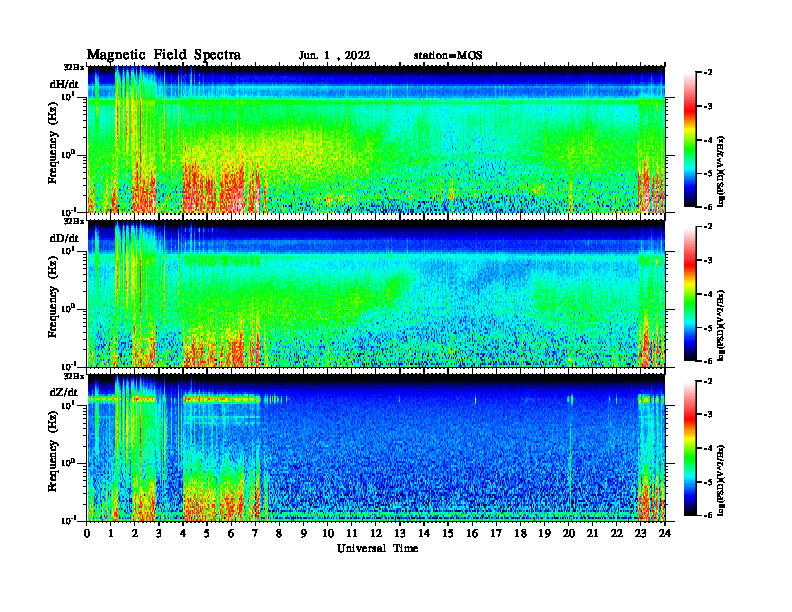Screen dimensions: 792x612
Task: Click the '-5' value on the dD/dt color scale
Action: [x=708, y=328]
